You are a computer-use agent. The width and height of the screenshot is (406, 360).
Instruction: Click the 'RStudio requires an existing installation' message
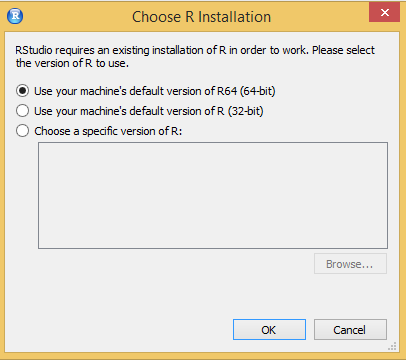point(195,56)
